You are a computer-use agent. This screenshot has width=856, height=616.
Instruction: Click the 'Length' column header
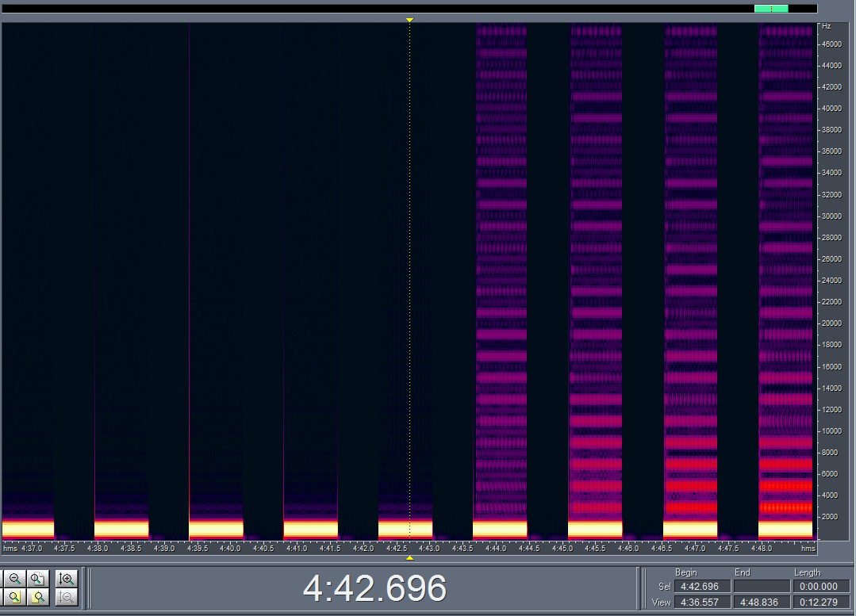pos(808,572)
